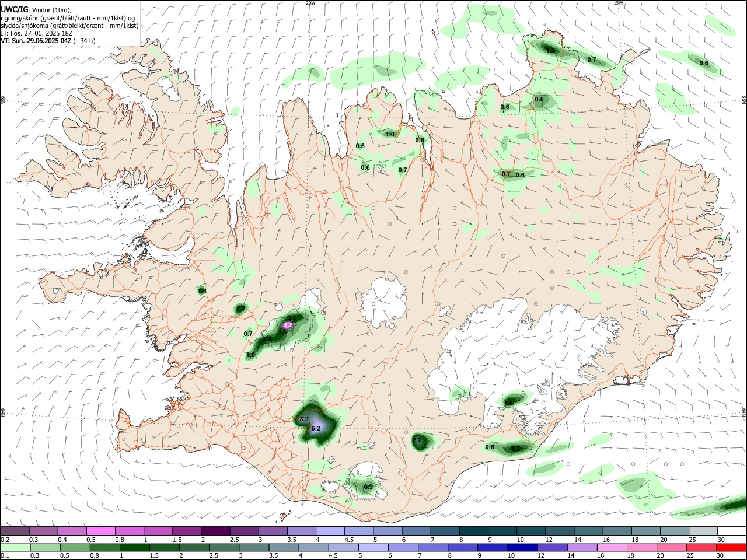Screen dimensions: 747x560
Task: Pick the bright pink swatch in the snow legend
Action: [x=100, y=531]
